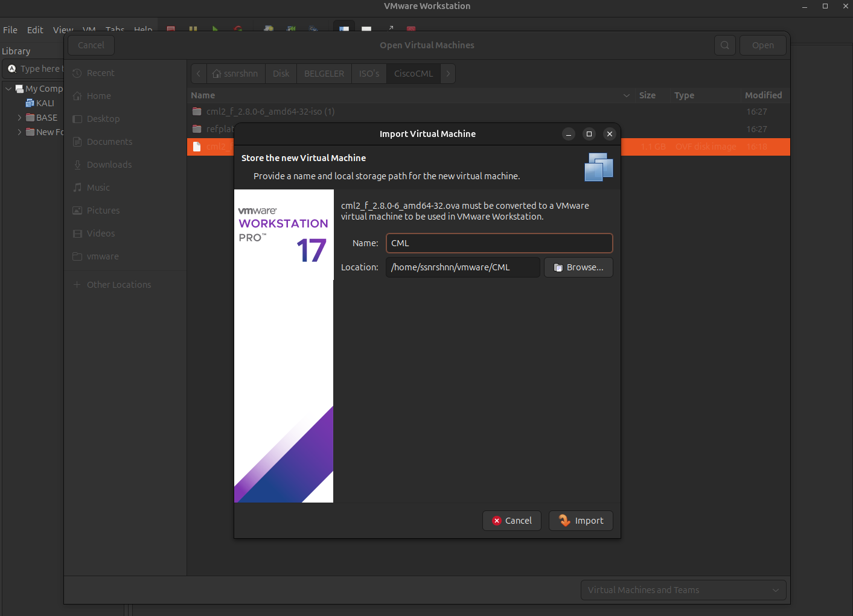Open the File menu
The height and width of the screenshot is (616, 853).
10,30
